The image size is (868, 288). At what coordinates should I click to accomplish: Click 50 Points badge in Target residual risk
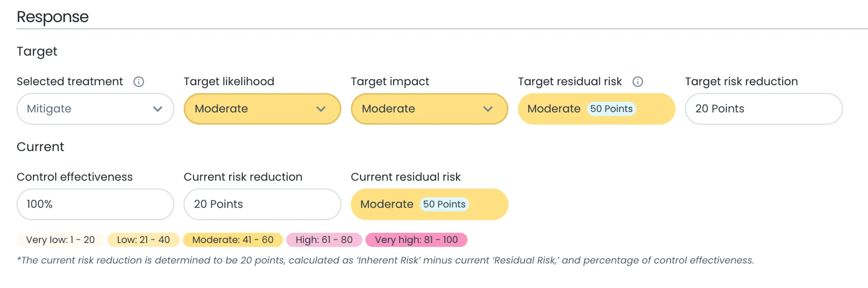click(x=611, y=109)
